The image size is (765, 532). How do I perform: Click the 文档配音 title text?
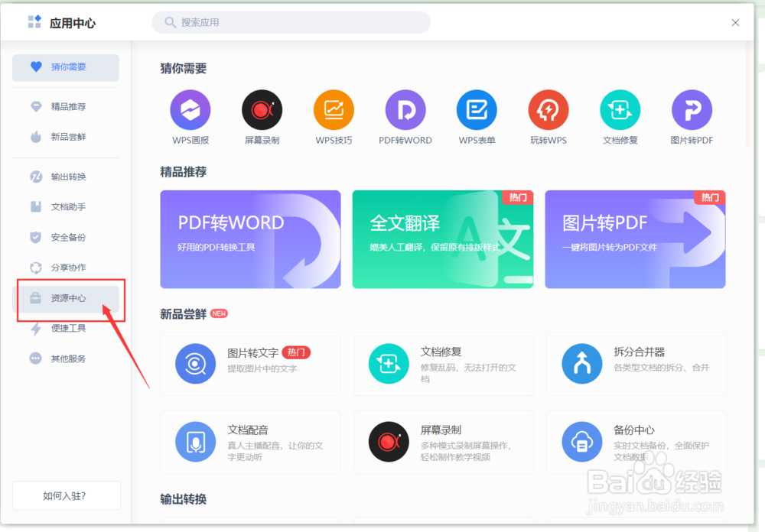(x=248, y=430)
